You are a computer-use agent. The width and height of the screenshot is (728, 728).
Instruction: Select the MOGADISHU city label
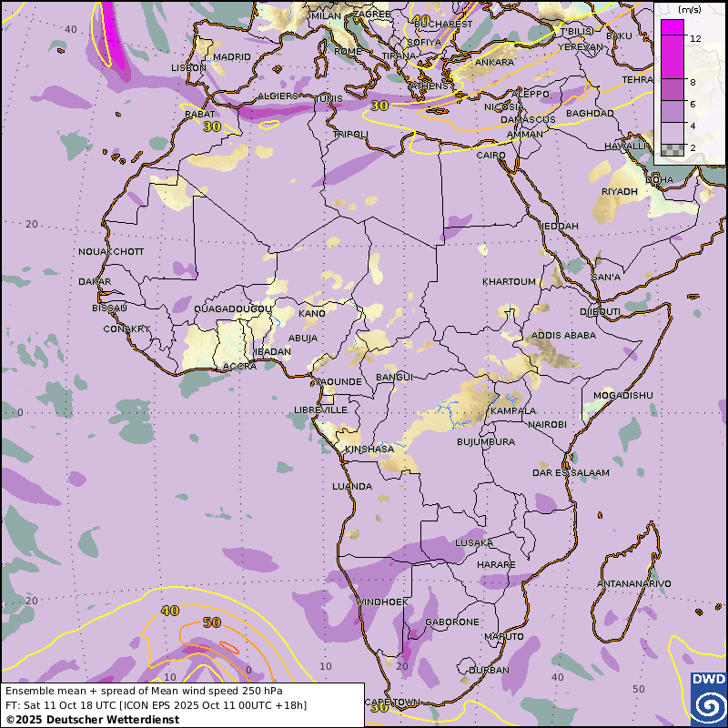pos(623,396)
